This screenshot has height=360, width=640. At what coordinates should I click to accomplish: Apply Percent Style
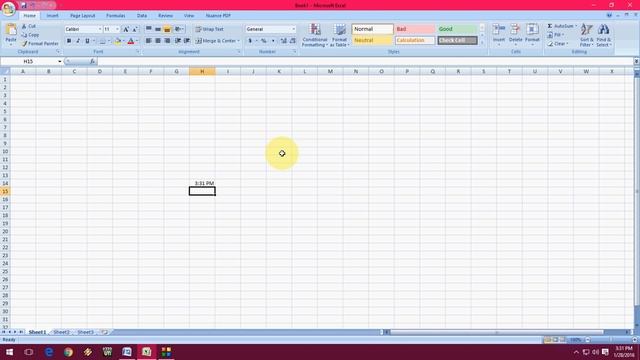click(x=264, y=41)
